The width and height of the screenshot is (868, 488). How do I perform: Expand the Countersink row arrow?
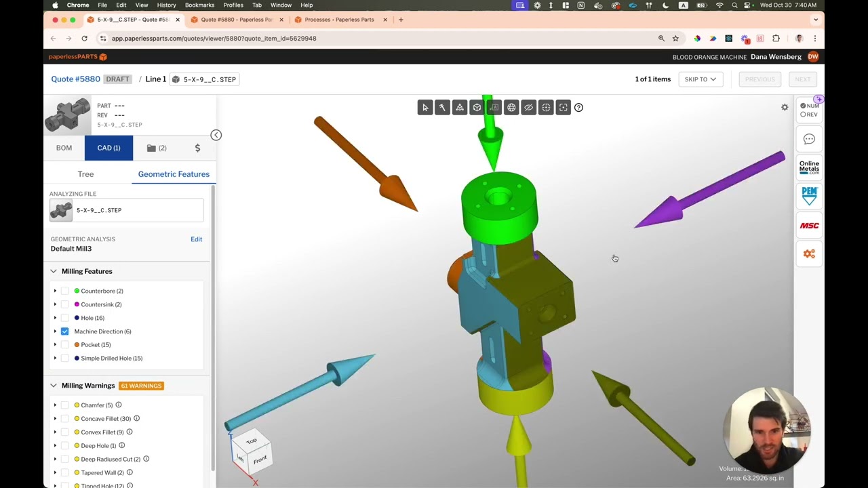click(x=55, y=304)
